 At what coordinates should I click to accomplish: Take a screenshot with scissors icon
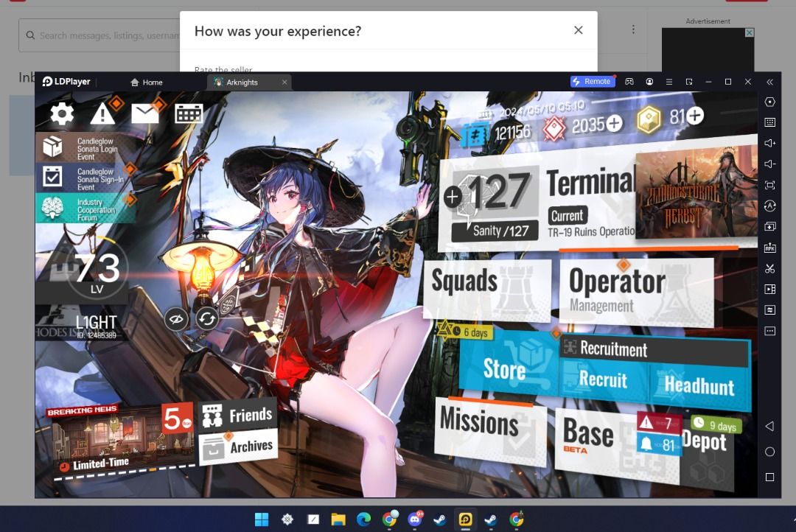(769, 268)
